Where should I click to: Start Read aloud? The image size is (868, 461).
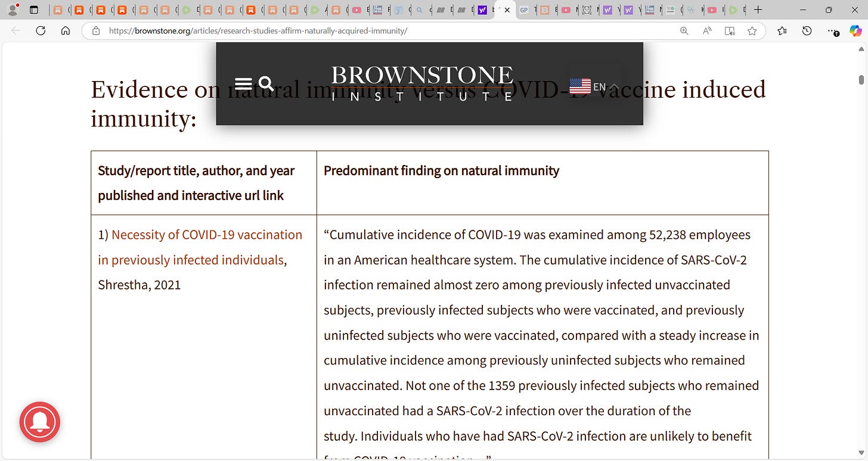pos(707,31)
